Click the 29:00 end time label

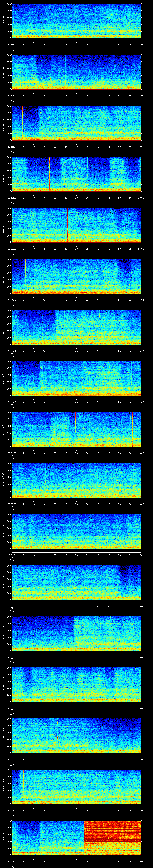coord(141,657)
